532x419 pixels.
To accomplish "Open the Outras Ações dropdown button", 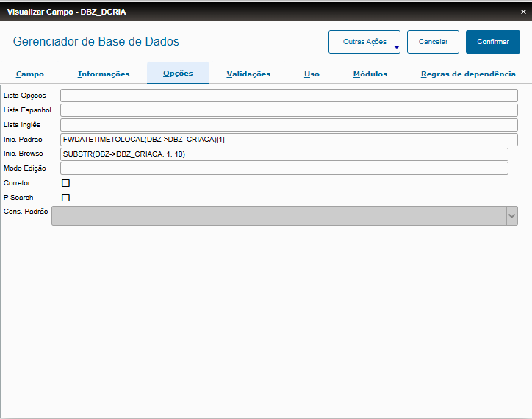I will [x=364, y=42].
